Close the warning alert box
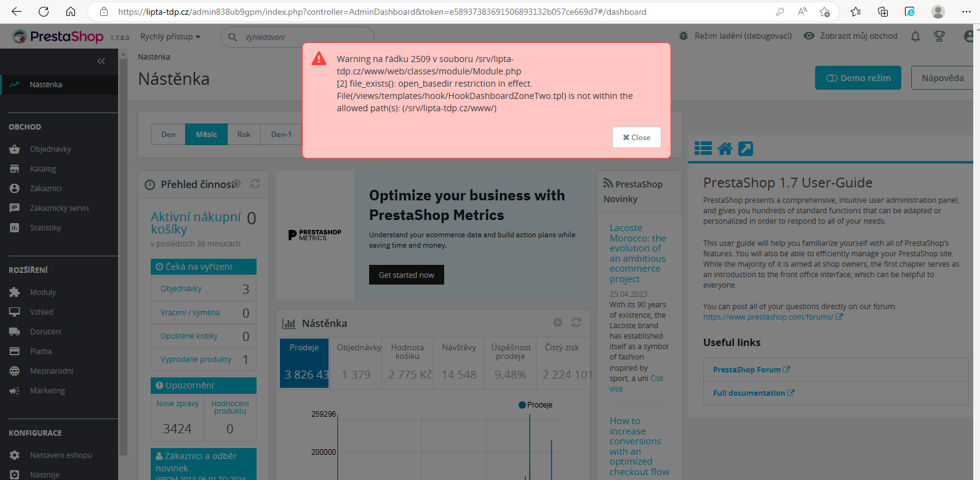 (637, 138)
